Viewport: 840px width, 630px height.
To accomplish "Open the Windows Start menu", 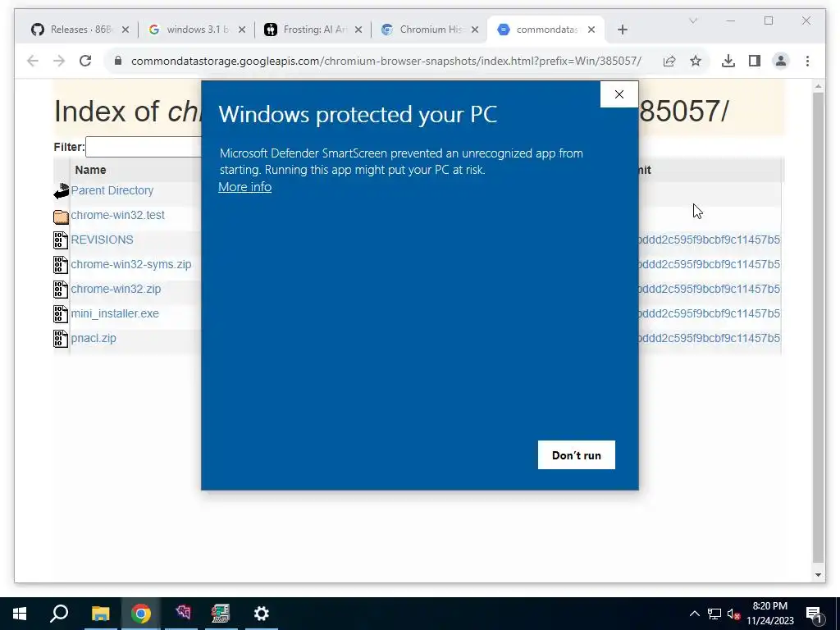I will pos(20,614).
